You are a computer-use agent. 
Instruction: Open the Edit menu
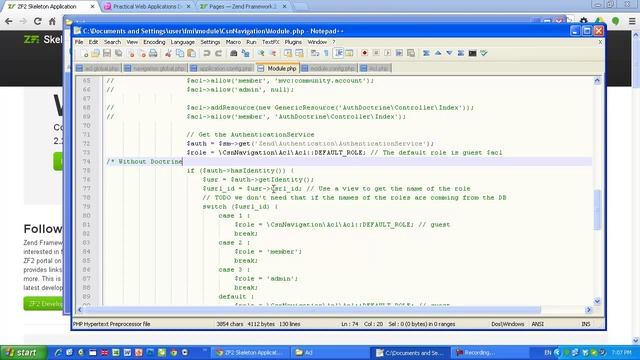pyautogui.click(x=93, y=42)
